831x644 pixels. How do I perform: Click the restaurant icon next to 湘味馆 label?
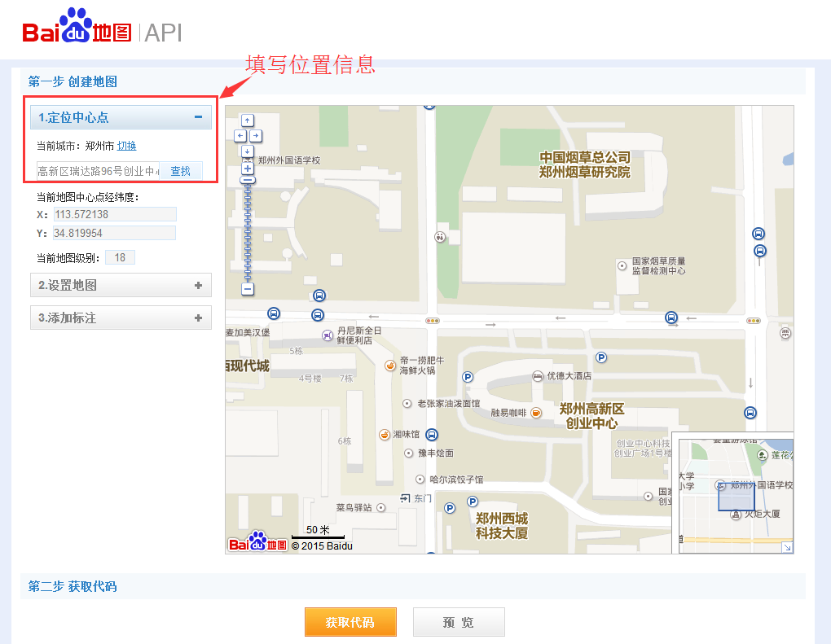coord(385,435)
